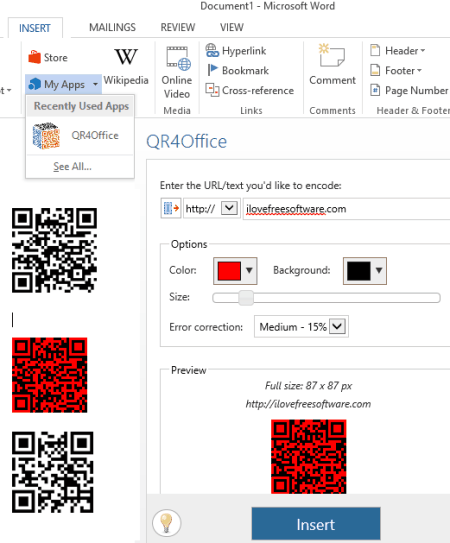Image resolution: width=450 pixels, height=543 pixels.
Task: Click See All... in apps menu
Action: 72,167
